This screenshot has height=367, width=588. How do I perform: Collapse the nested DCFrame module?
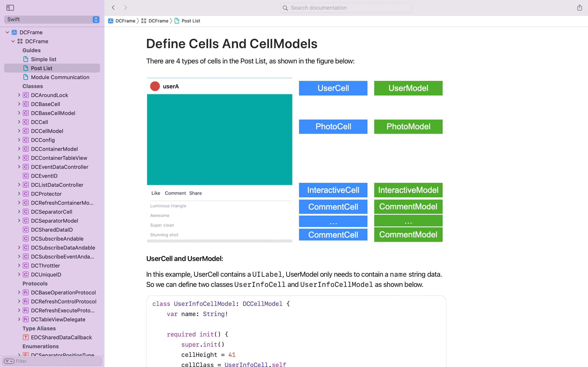pos(13,41)
